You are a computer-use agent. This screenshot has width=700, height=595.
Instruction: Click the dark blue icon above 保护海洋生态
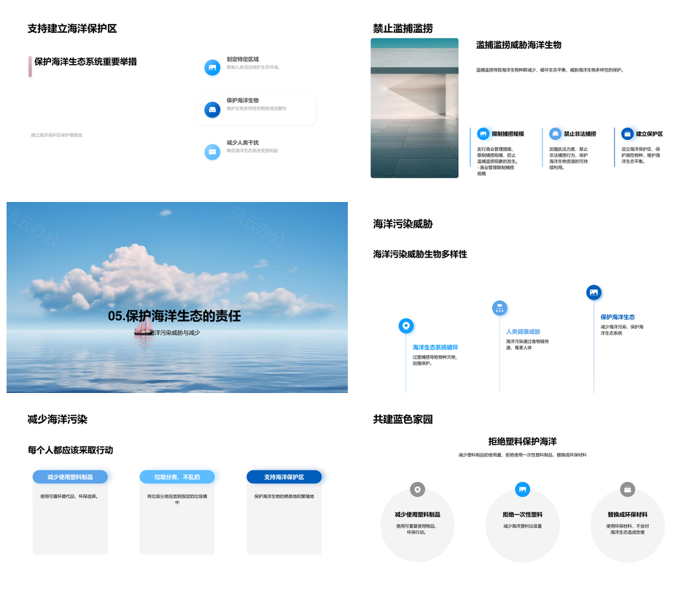pyautogui.click(x=594, y=292)
